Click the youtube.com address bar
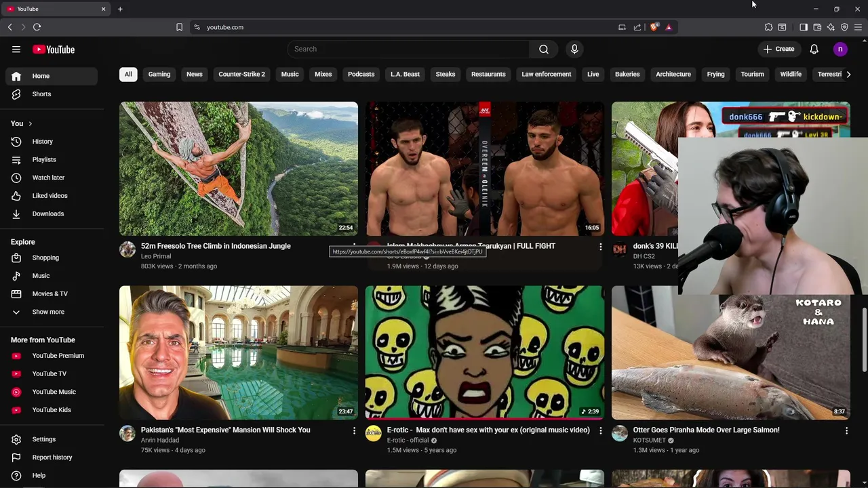This screenshot has height=488, width=868. 407,27
